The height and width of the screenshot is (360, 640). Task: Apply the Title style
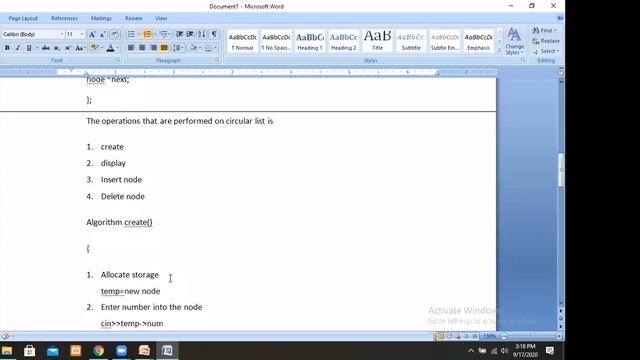(x=377, y=41)
